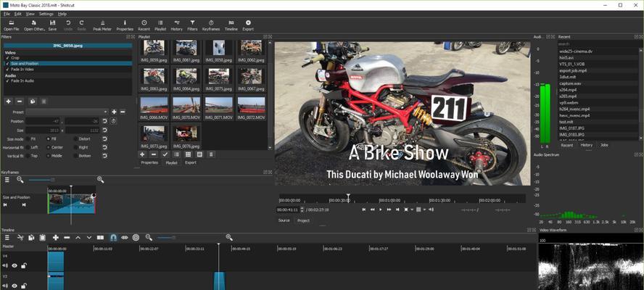
Task: Open the Playlist panel via toolbar icon
Action: [160, 25]
